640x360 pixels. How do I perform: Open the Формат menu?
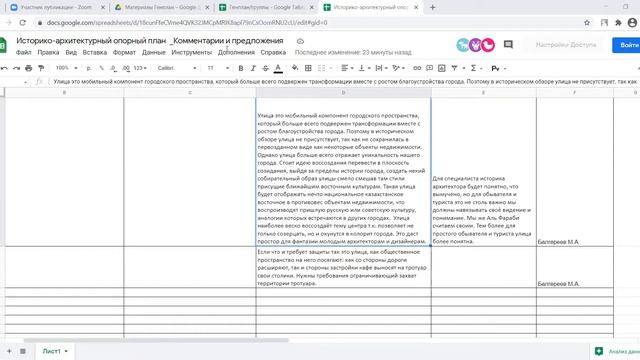pos(124,52)
